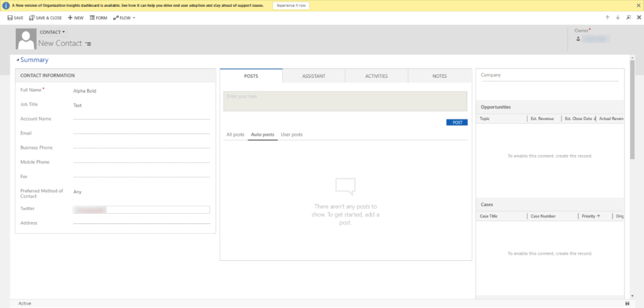Click the Owner user icon
644x308 pixels.
pyautogui.click(x=579, y=39)
